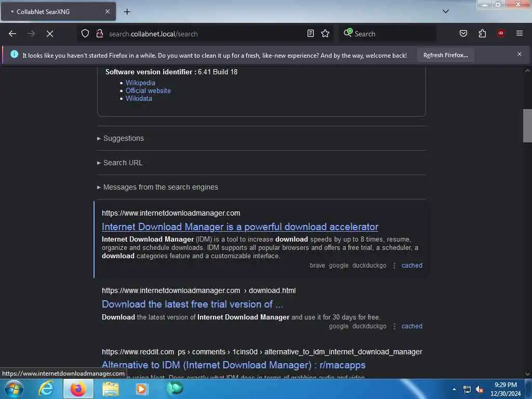This screenshot has width=532, height=399.
Task: Open cached link for download.html result
Action: point(412,326)
